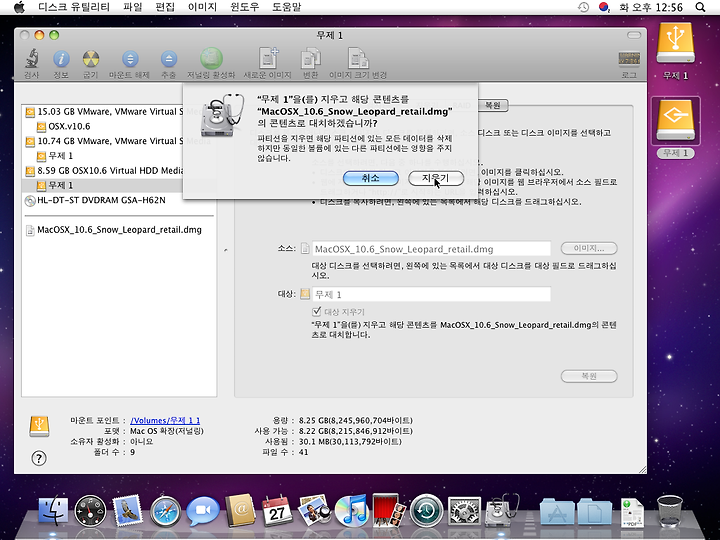Switch to the 복원 tab
The image size is (720, 540).
pyautogui.click(x=493, y=105)
